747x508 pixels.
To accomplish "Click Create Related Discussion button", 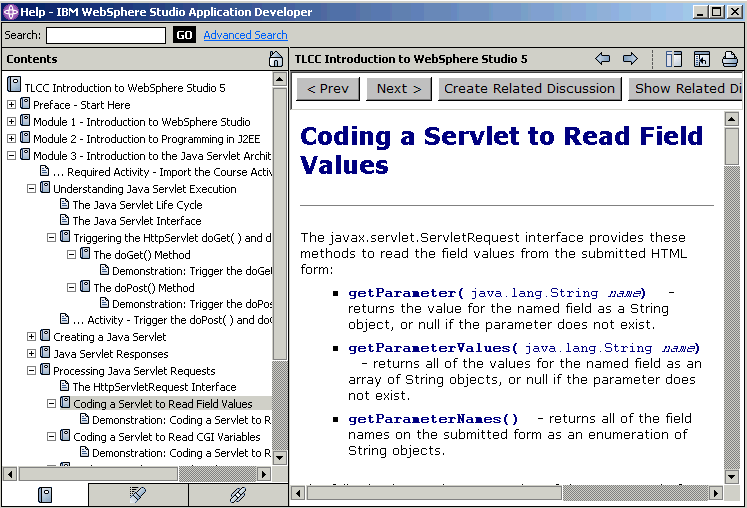I will point(530,89).
